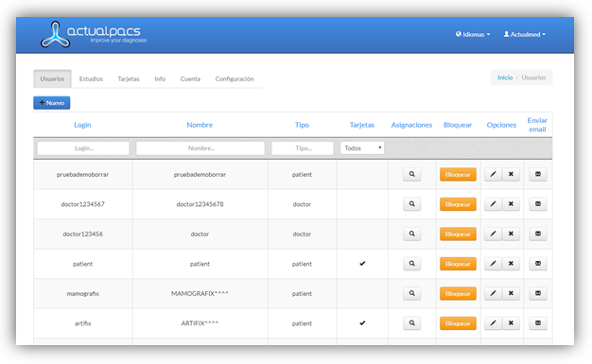The width and height of the screenshot is (592, 364).
Task: Block user doctor1234567
Action: [458, 204]
